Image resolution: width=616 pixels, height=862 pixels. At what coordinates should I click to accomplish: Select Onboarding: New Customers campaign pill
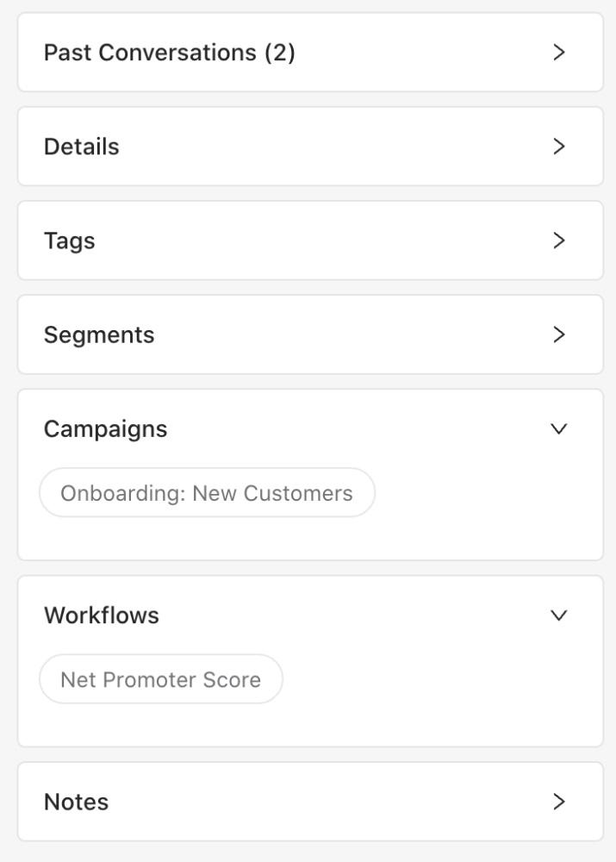[207, 492]
